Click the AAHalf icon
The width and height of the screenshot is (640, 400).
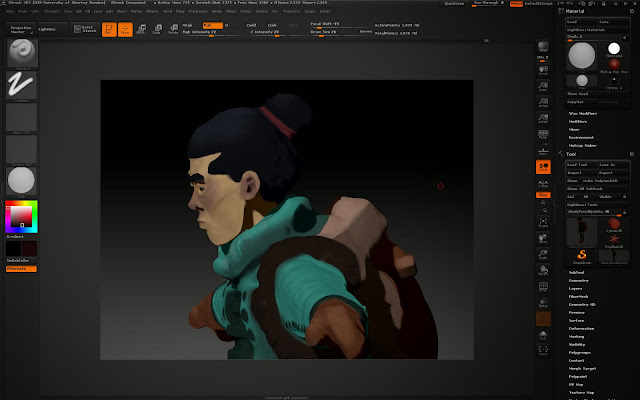point(543,118)
